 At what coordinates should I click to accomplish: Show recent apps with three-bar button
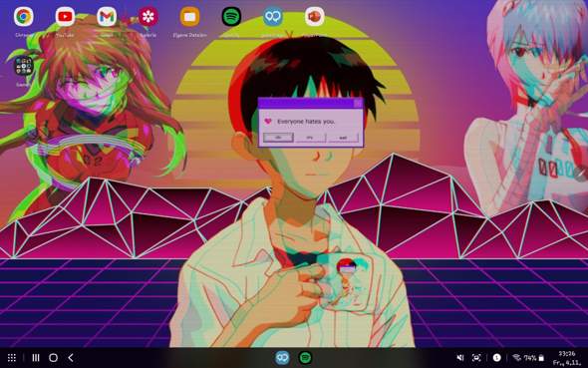pos(36,358)
